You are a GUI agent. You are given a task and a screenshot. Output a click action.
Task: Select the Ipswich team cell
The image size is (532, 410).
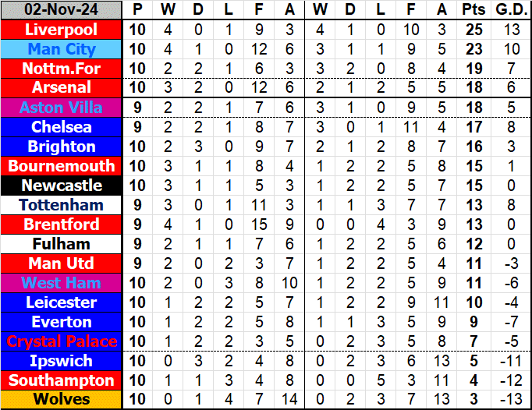click(62, 361)
